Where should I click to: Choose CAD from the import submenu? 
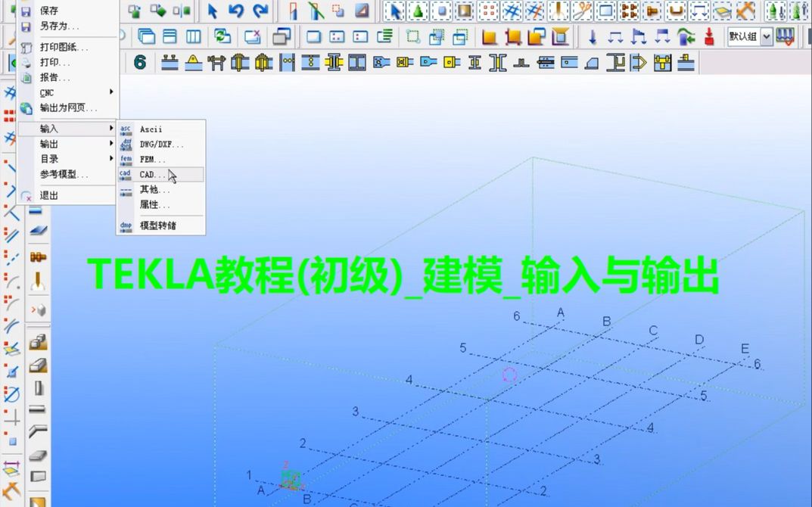pos(150,174)
